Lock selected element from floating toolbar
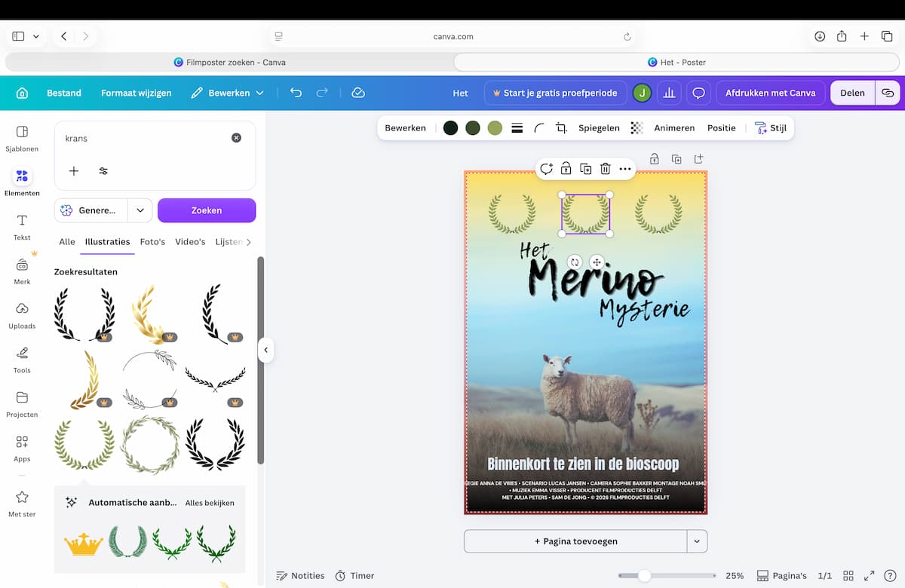 (566, 169)
